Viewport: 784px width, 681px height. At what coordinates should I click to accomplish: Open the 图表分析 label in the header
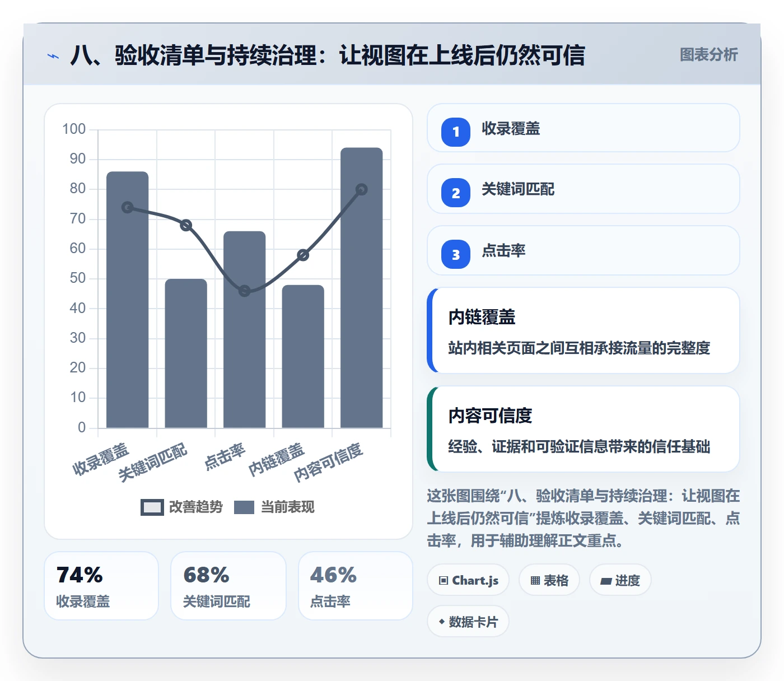[x=709, y=55]
